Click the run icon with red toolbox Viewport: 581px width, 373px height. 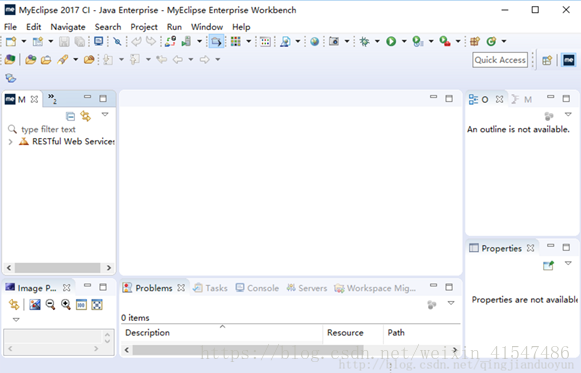pos(445,41)
